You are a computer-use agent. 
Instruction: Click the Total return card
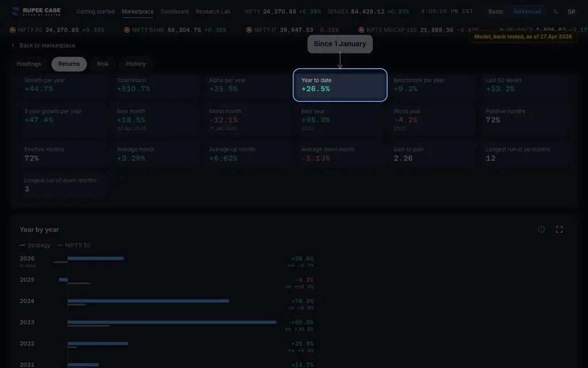click(x=155, y=86)
